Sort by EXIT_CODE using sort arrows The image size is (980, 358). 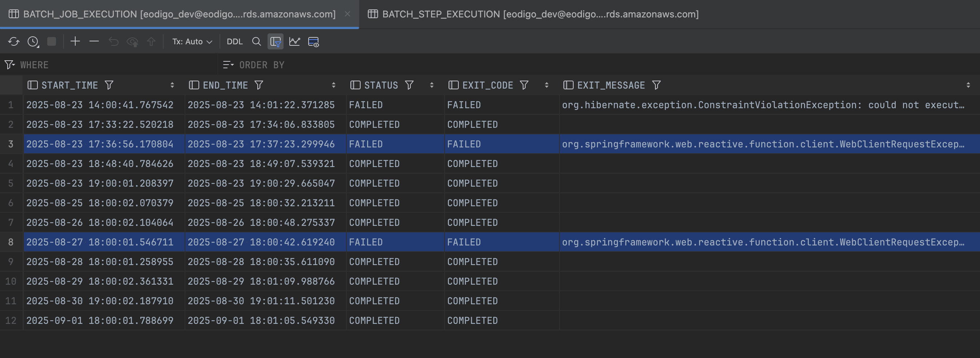[547, 85]
